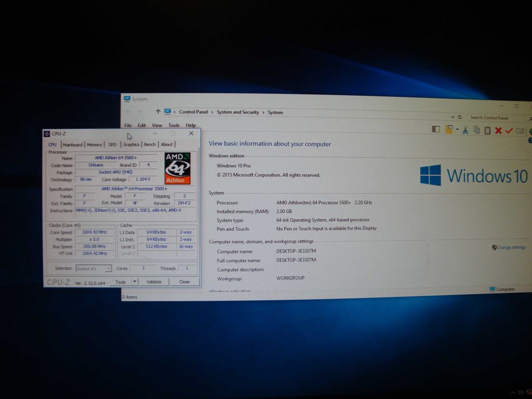The height and width of the screenshot is (399, 532).
Task: Click the System window title bar icon
Action: click(x=127, y=99)
